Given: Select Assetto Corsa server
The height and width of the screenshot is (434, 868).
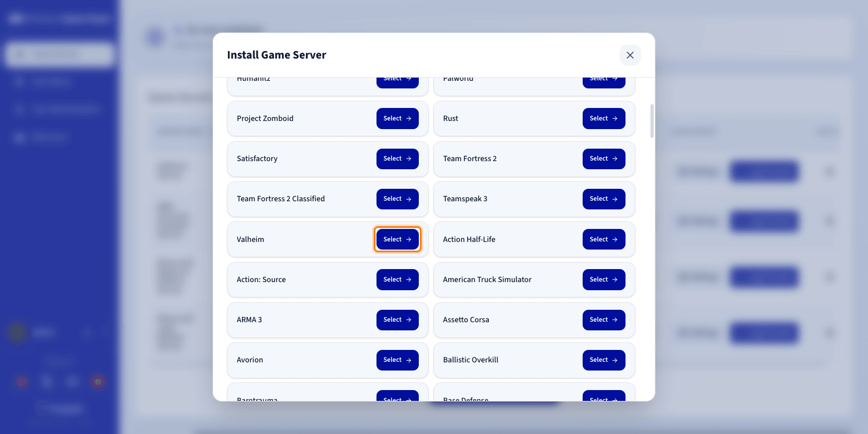Looking at the screenshot, I should pyautogui.click(x=604, y=320).
